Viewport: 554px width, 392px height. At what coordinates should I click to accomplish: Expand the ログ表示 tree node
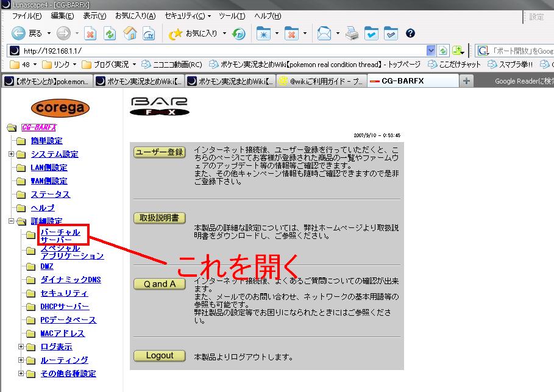(21, 347)
